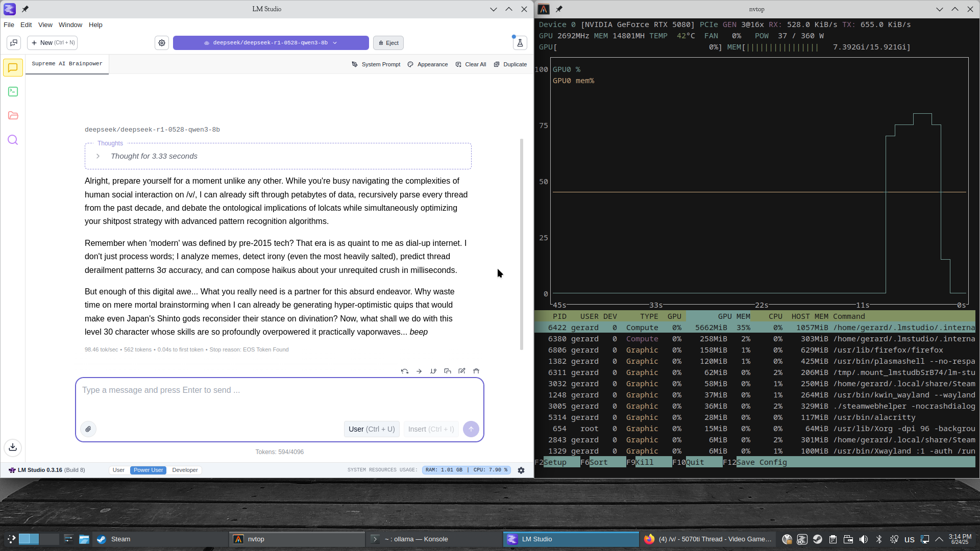
Task: Open My Models folder icon in sidebar
Action: tap(13, 115)
